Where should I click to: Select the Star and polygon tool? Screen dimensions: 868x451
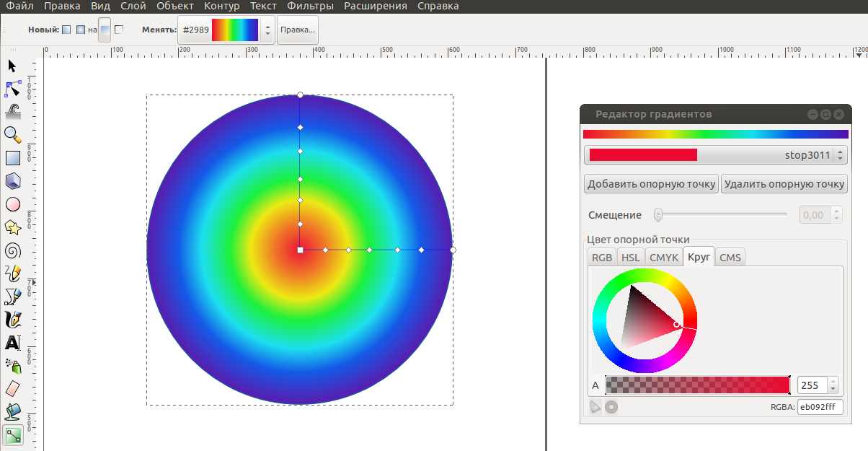12,227
